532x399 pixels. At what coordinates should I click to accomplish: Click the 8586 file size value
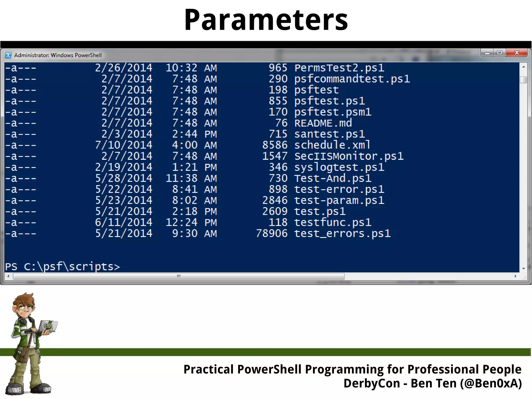[x=275, y=145]
